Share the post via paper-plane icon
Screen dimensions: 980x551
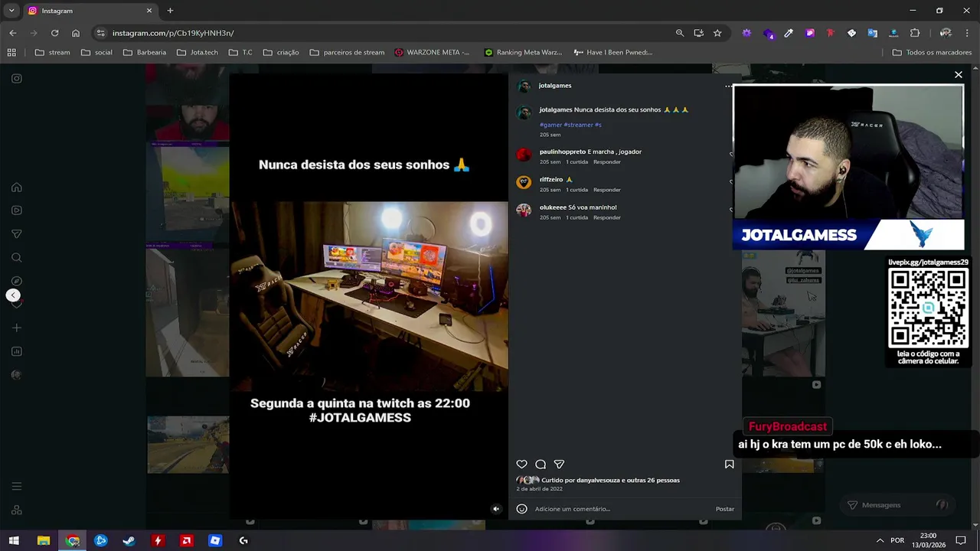(x=559, y=465)
